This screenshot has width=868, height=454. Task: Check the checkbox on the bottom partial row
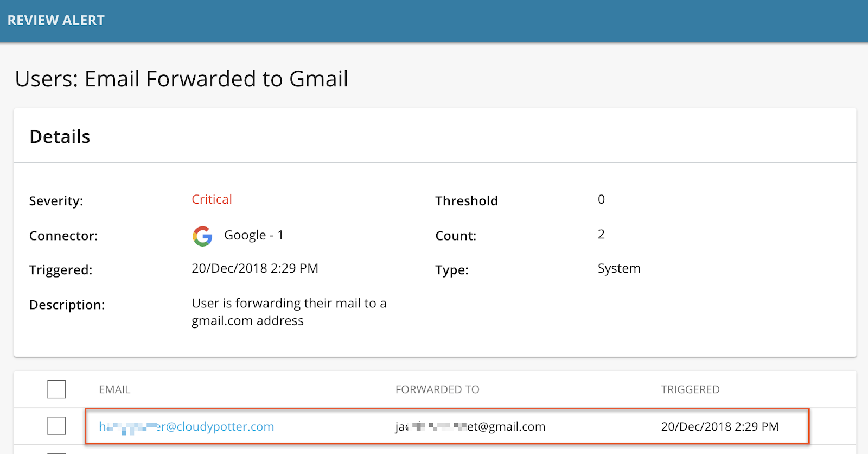click(56, 452)
